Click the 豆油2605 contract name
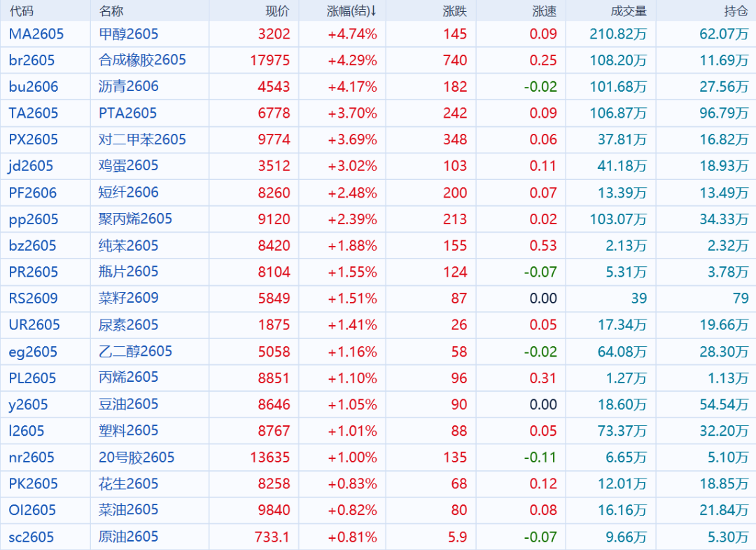Image resolution: width=756 pixels, height=550 pixels. click(x=128, y=404)
